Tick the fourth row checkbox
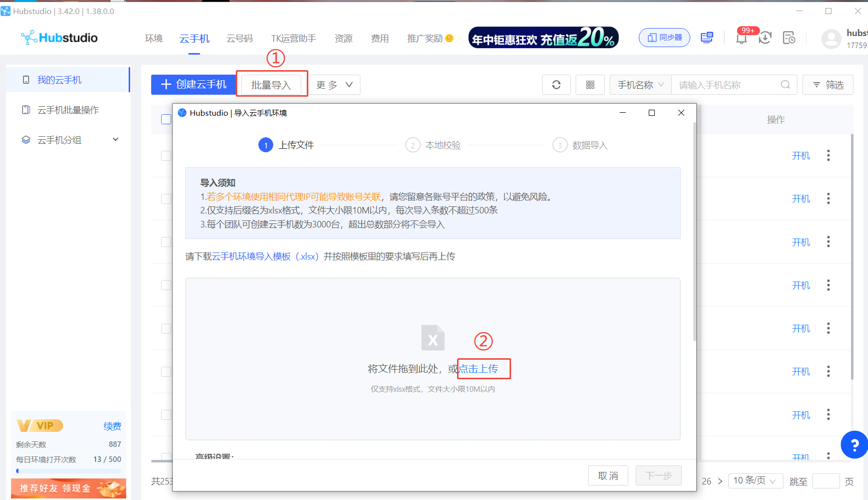868x500 pixels. point(166,285)
